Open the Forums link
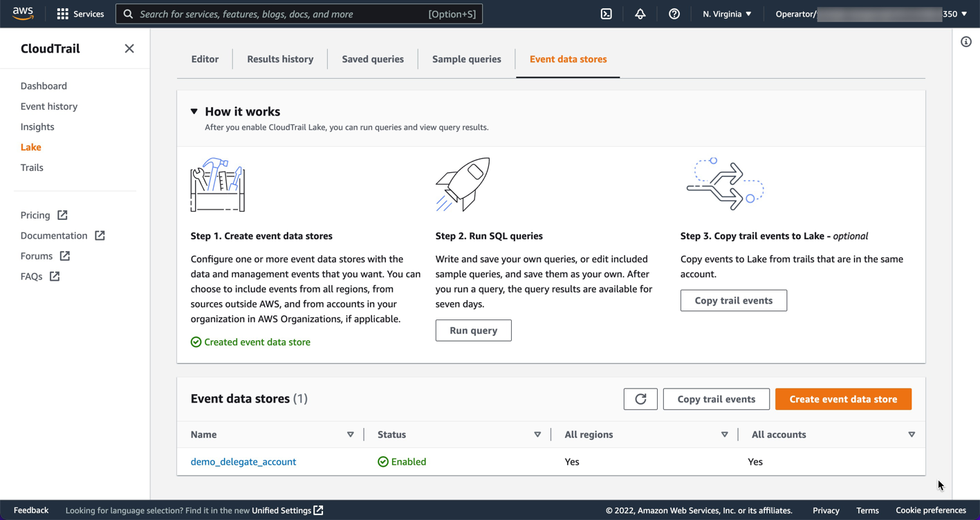The width and height of the screenshot is (980, 520). [x=37, y=256]
